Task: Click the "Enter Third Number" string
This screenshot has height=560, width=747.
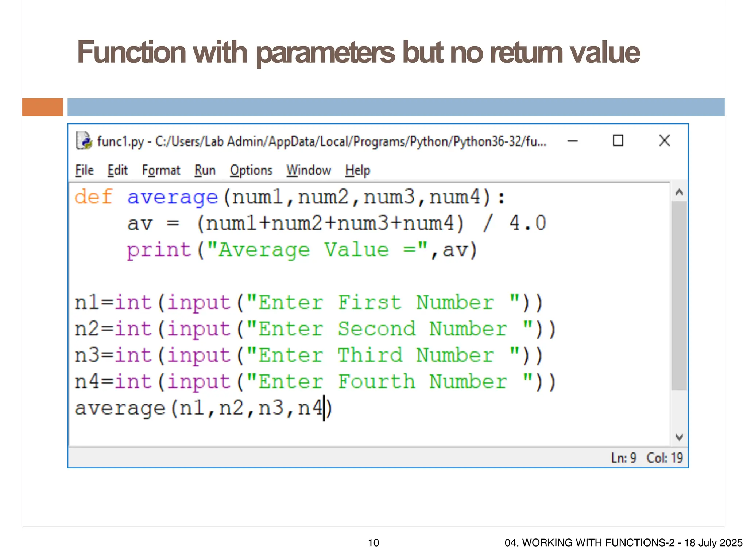Action: [383, 355]
